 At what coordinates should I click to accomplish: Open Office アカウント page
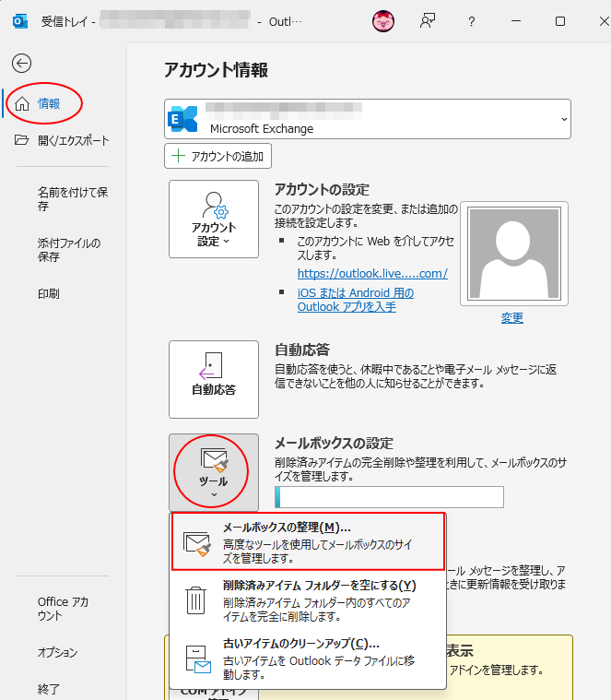point(63,609)
